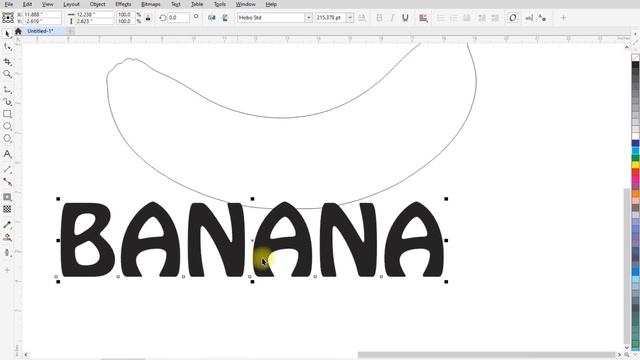640x360 pixels.
Task: Add a new document tab
Action: coord(70,31)
